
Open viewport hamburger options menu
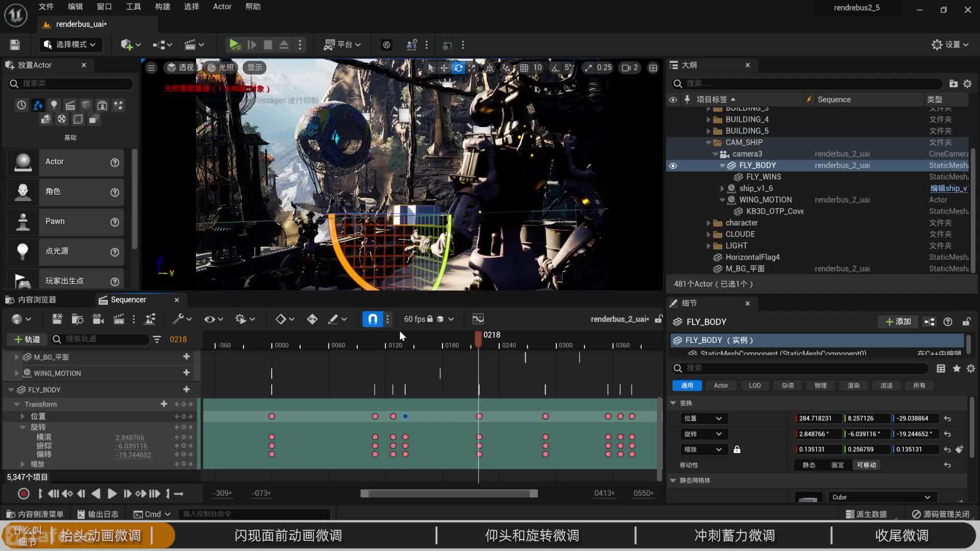pos(151,68)
